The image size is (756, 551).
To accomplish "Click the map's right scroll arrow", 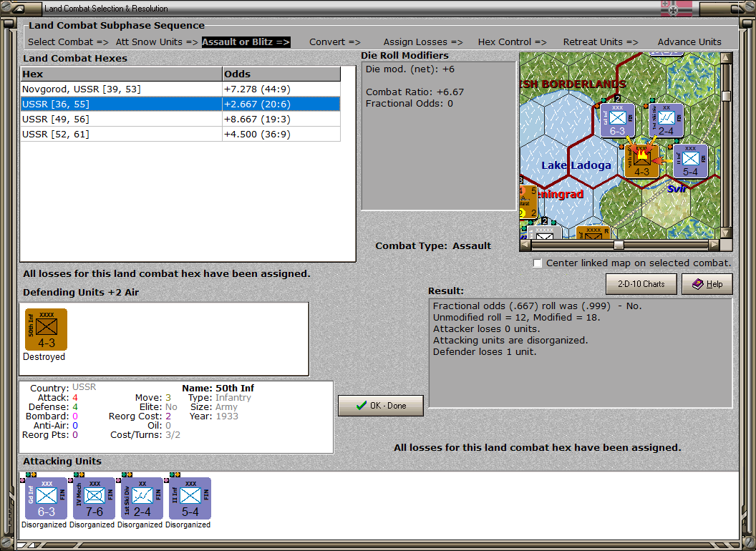I will (714, 245).
